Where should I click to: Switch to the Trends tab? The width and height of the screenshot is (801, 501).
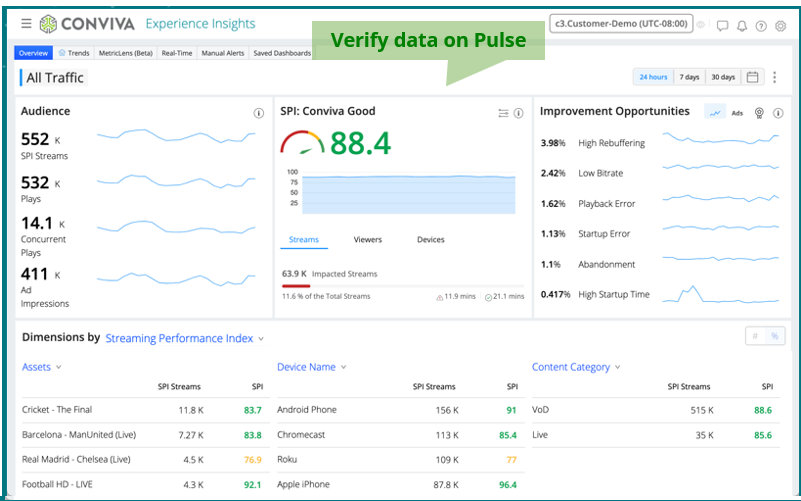pyautogui.click(x=74, y=52)
